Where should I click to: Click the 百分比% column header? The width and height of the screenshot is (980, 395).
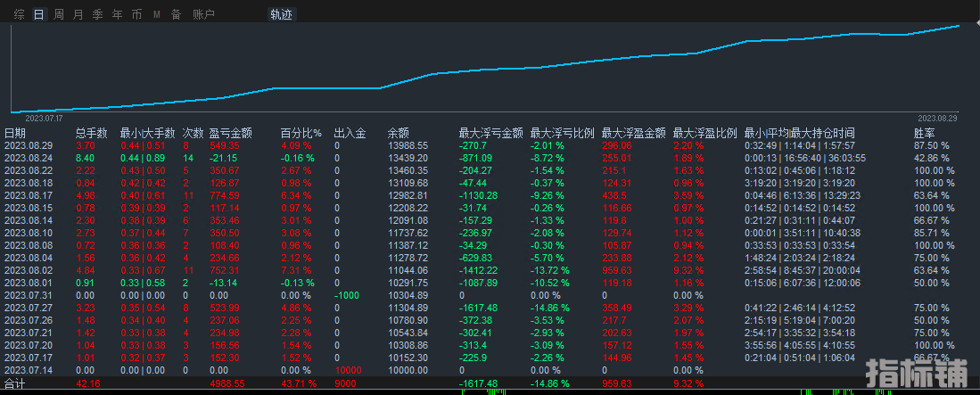tap(301, 133)
